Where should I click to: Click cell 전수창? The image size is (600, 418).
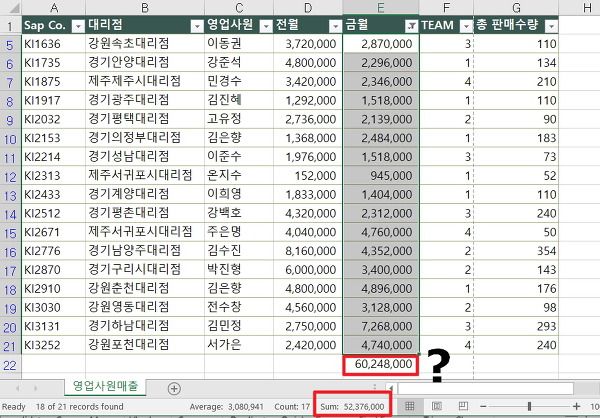(239, 307)
